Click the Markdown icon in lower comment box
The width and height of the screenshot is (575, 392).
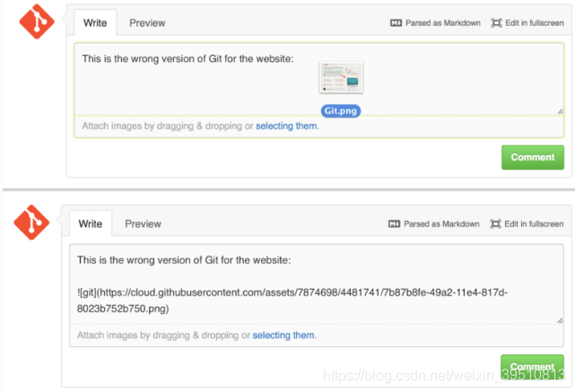coord(394,223)
